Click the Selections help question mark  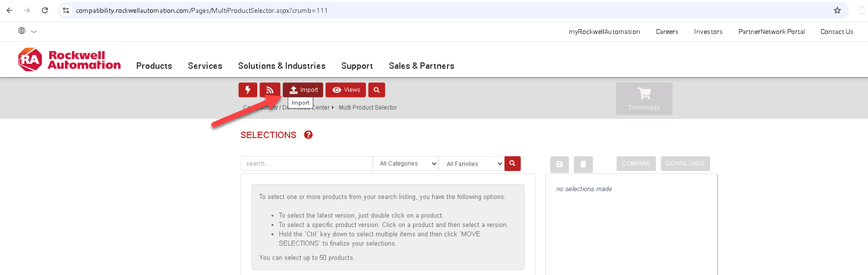coord(309,135)
